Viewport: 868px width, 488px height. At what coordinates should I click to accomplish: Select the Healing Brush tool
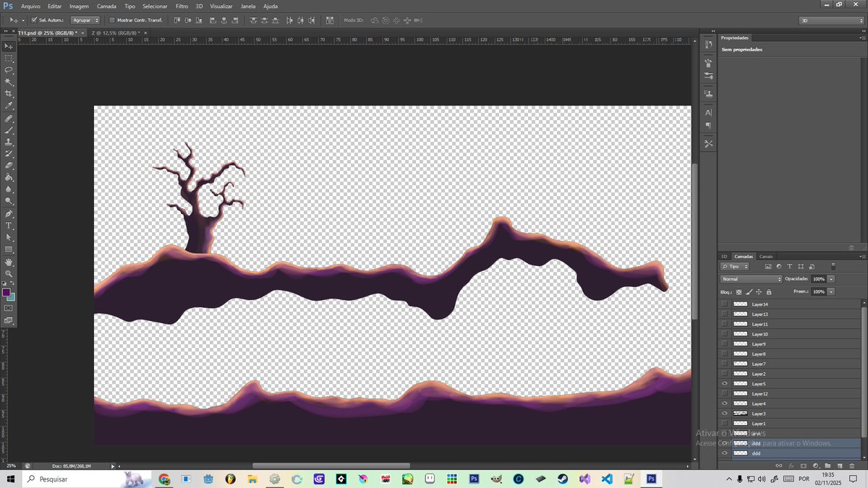9,119
